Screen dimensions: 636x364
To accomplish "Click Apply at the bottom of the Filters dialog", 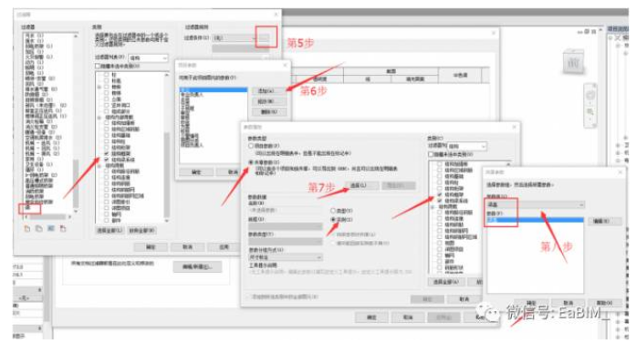I will pos(224,247).
